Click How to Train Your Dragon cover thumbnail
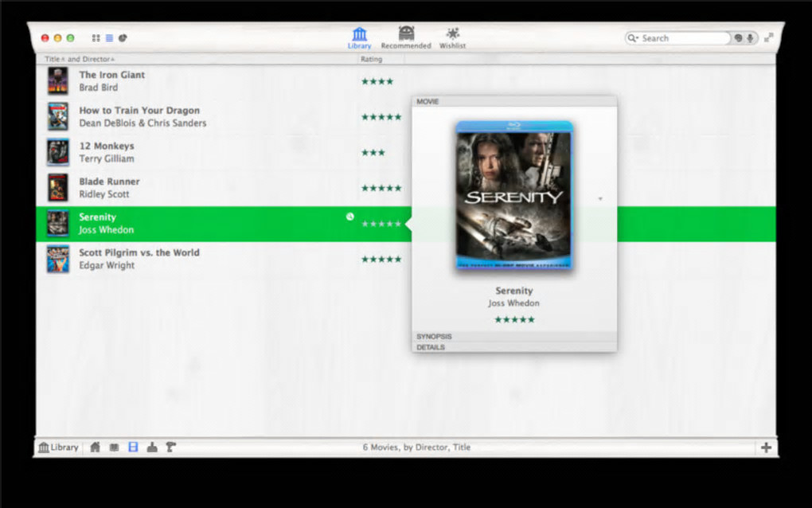 58,116
